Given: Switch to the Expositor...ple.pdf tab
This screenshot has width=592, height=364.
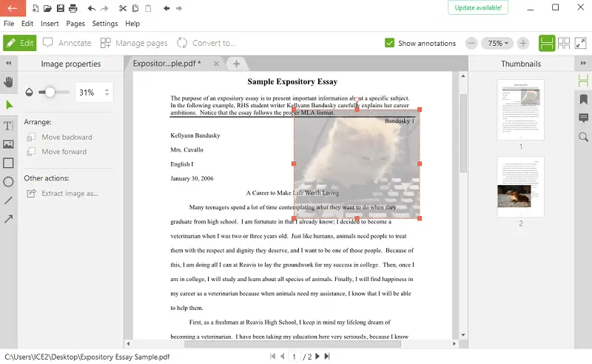Looking at the screenshot, I should click(167, 64).
